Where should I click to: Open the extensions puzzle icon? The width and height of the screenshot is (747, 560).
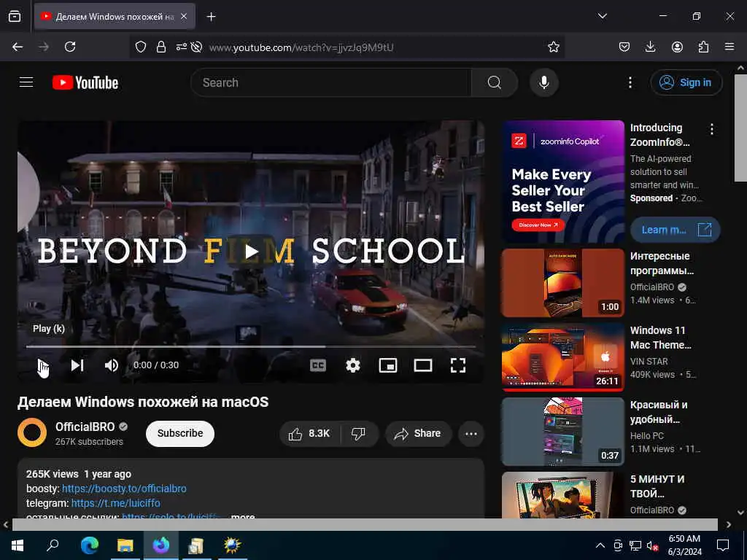click(x=703, y=47)
